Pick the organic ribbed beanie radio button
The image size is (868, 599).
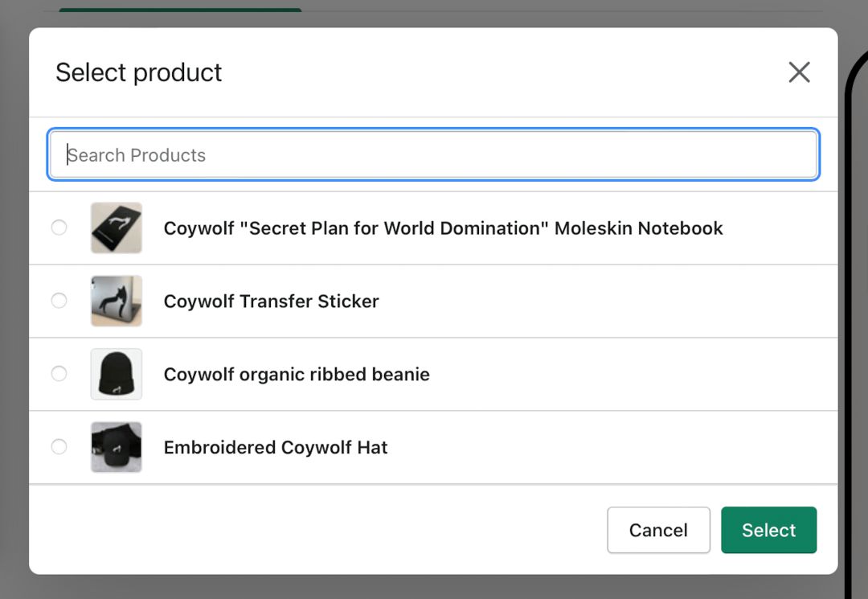point(59,373)
